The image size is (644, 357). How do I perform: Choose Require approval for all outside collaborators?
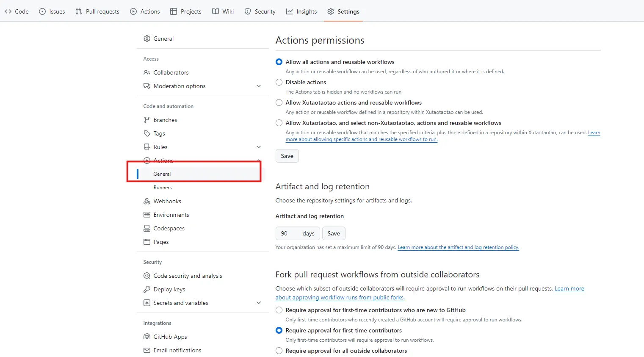tap(279, 351)
